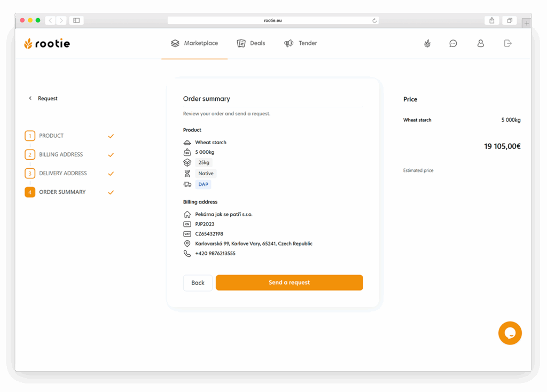The height and width of the screenshot is (392, 547).
Task: Select step 4 Order Summary
Action: coord(62,192)
